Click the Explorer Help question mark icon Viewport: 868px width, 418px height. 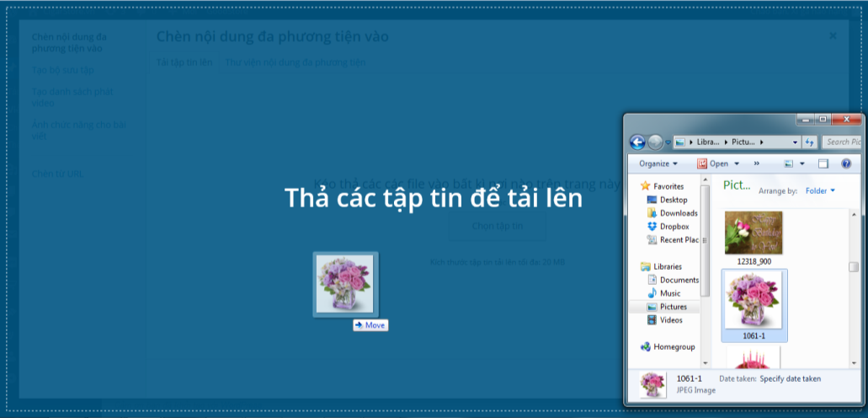[846, 164]
